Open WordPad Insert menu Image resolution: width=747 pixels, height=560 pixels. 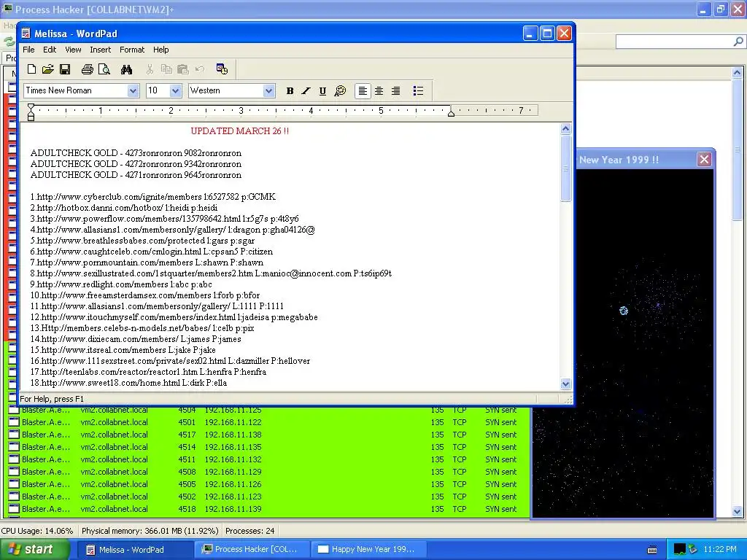100,50
